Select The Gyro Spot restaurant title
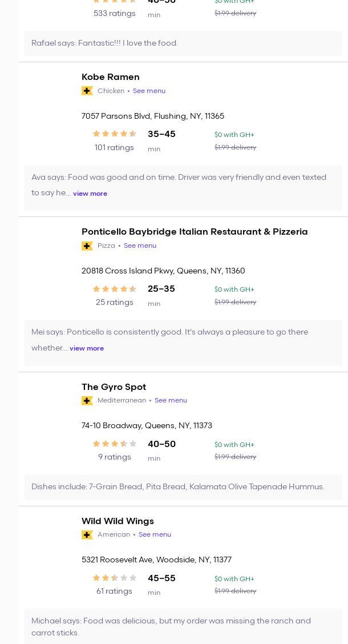The width and height of the screenshot is (348, 644). coord(114,387)
